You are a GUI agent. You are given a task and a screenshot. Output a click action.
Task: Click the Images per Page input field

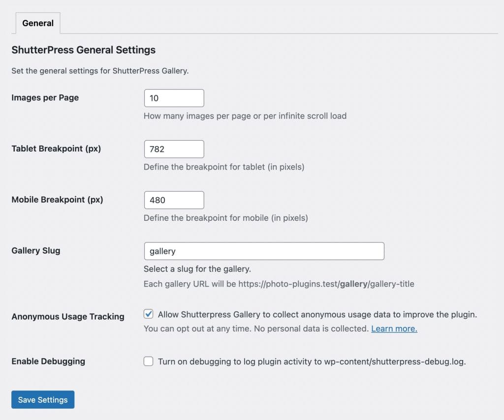(x=174, y=98)
